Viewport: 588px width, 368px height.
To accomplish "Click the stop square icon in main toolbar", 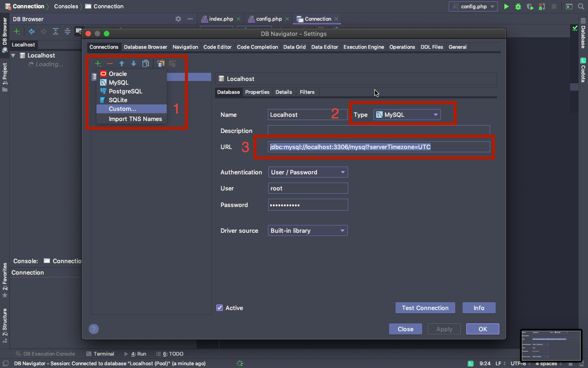I will coord(554,6).
